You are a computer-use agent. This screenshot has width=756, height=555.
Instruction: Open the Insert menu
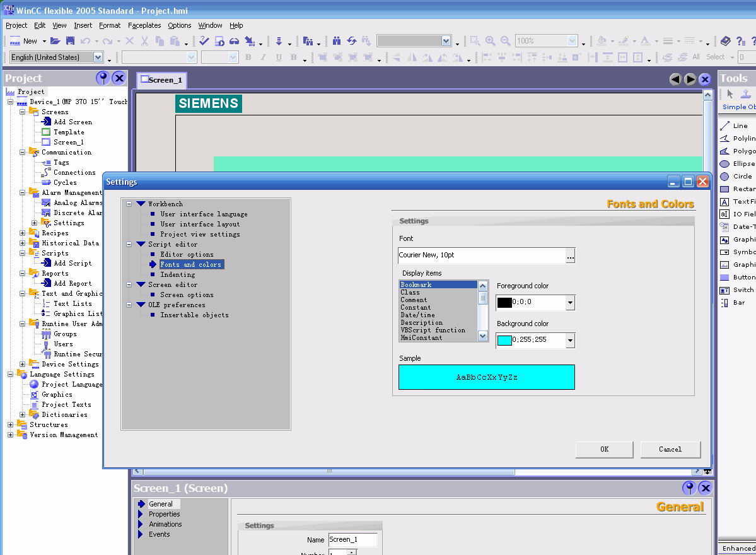click(83, 25)
